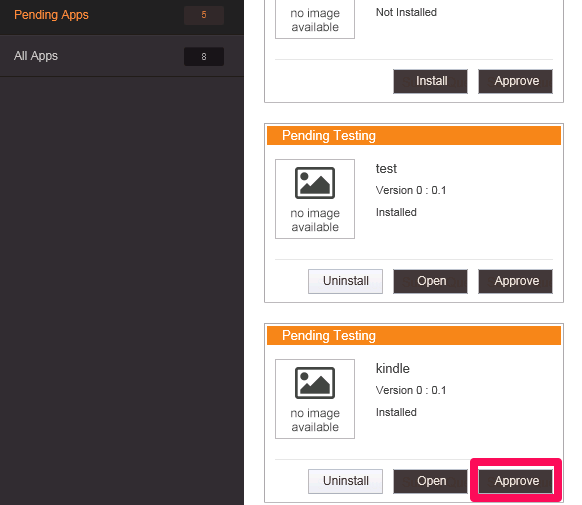Approve the kindle app

[516, 481]
